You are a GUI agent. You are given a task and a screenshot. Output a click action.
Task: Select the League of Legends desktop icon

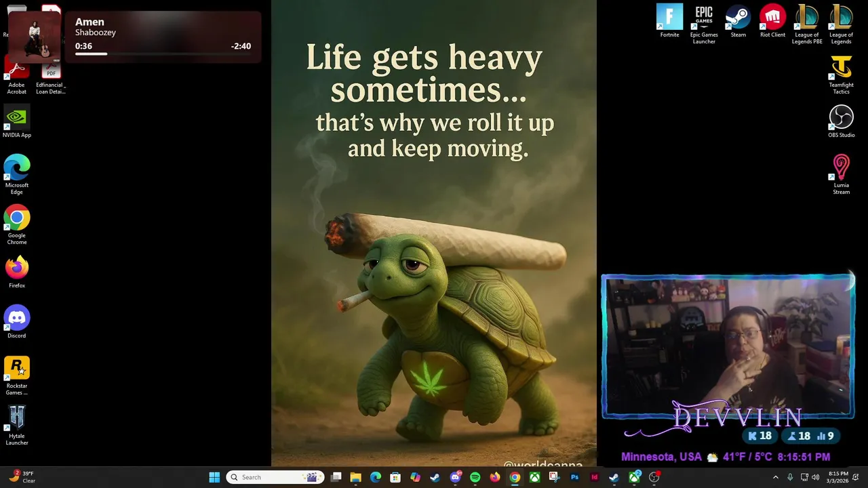841,24
